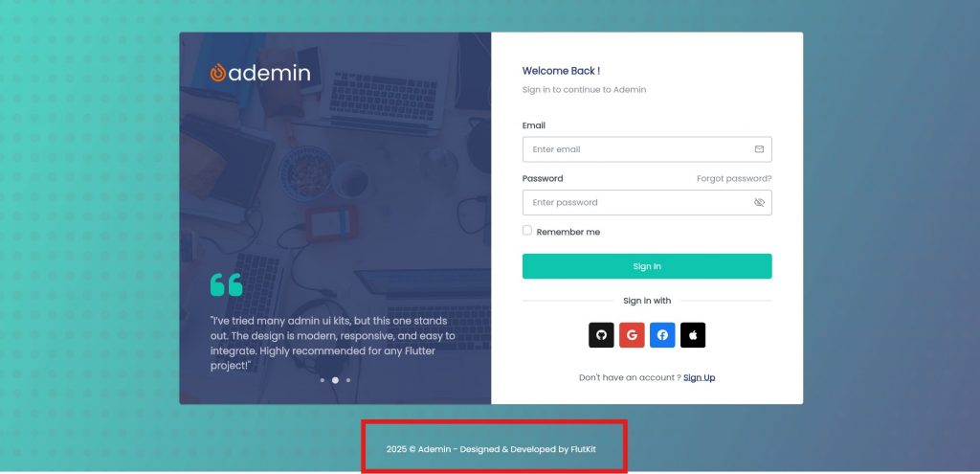
Task: Focus the Enter email input field
Action: (647, 149)
